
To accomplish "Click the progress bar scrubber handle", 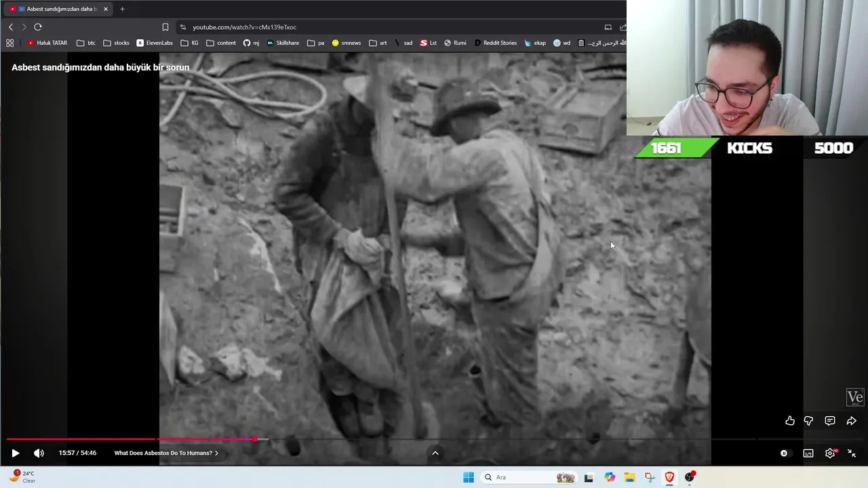I will click(255, 439).
